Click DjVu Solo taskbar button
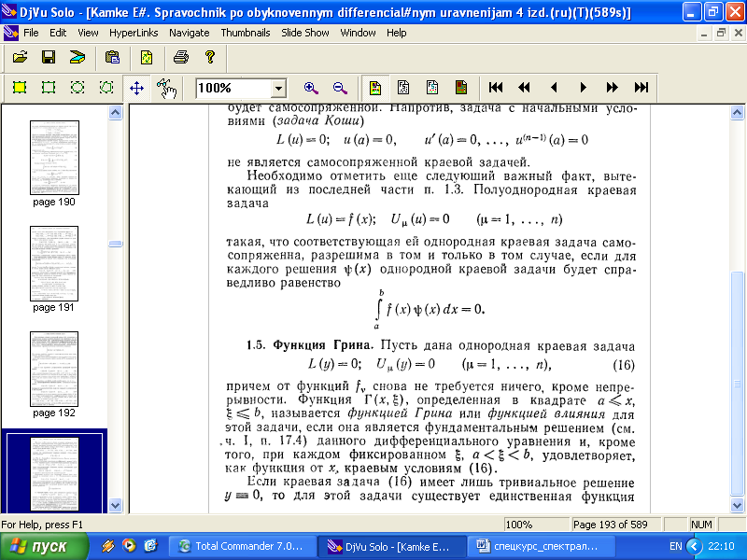This screenshot has height=560, width=747. pyautogui.click(x=391, y=546)
